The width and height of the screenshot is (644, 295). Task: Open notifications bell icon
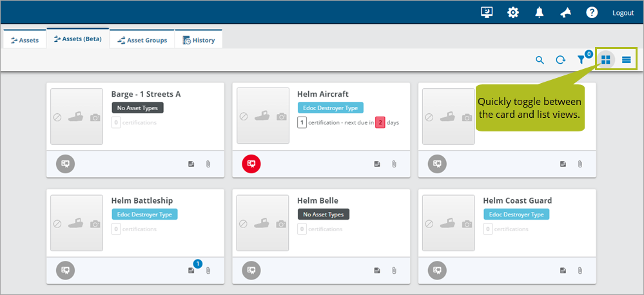pos(540,12)
